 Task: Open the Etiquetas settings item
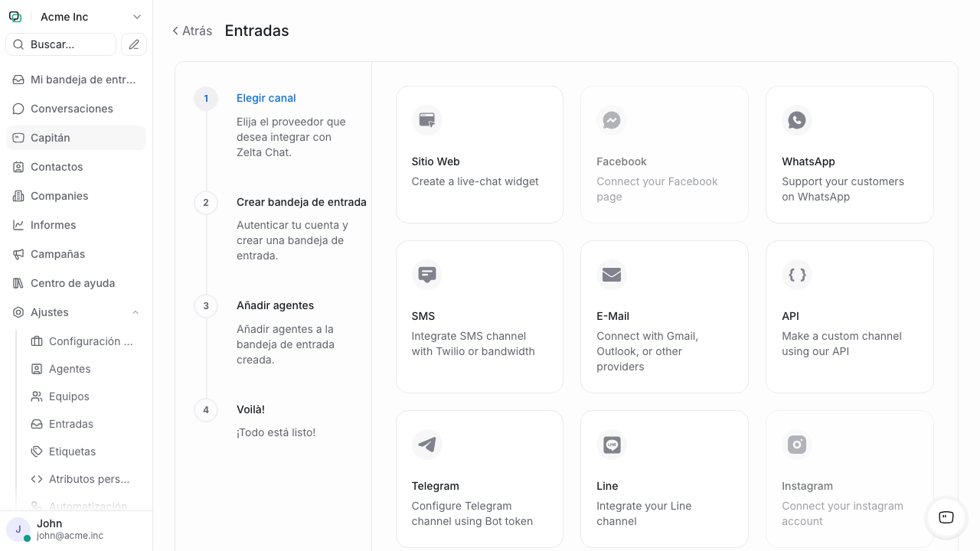coord(72,452)
